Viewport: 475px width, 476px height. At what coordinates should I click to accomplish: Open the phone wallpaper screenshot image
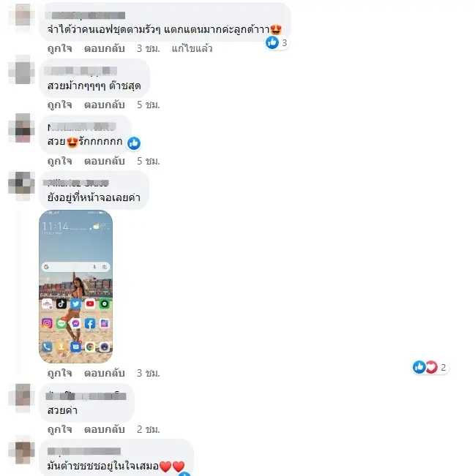pyautogui.click(x=75, y=287)
